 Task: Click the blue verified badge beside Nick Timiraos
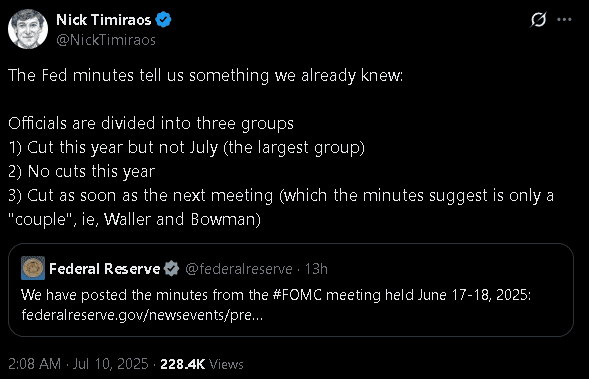pos(163,20)
